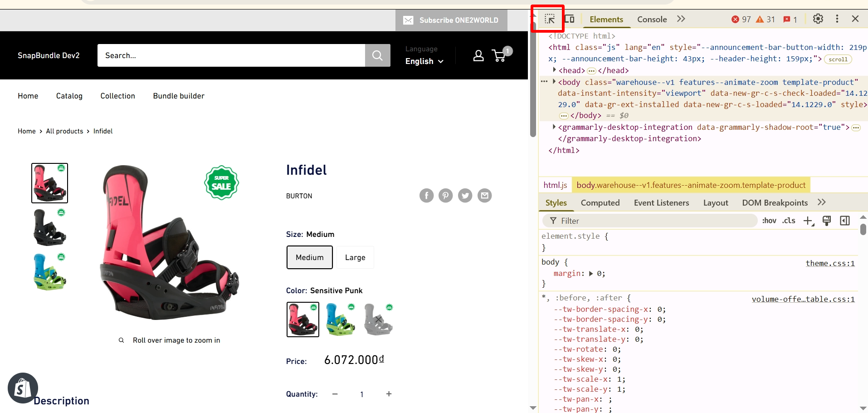Add a new style rule
The image size is (868, 413).
(809, 221)
